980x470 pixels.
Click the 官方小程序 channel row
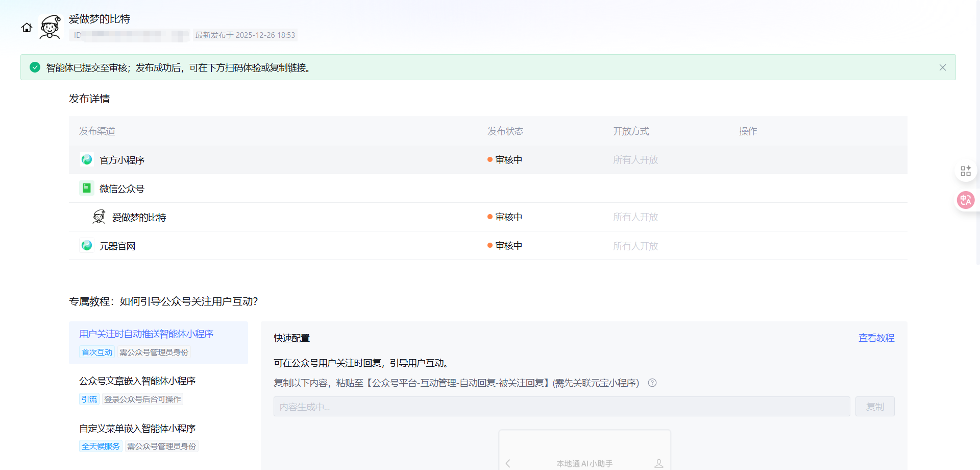306,160
